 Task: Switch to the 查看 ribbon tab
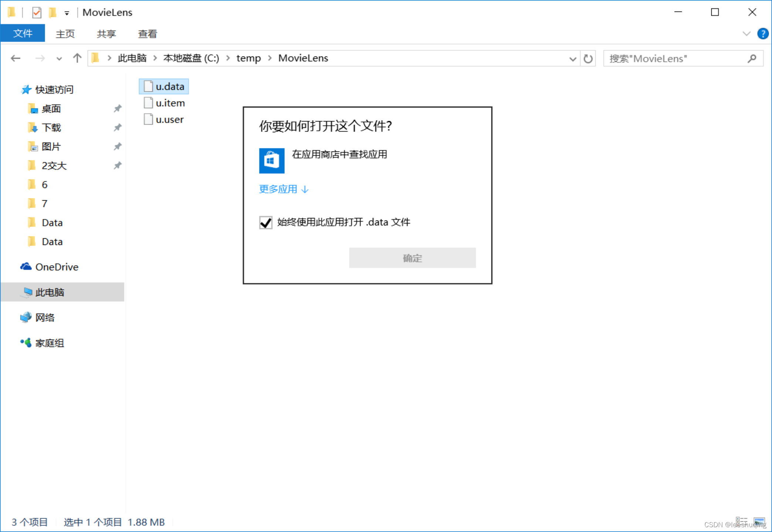[x=148, y=34]
